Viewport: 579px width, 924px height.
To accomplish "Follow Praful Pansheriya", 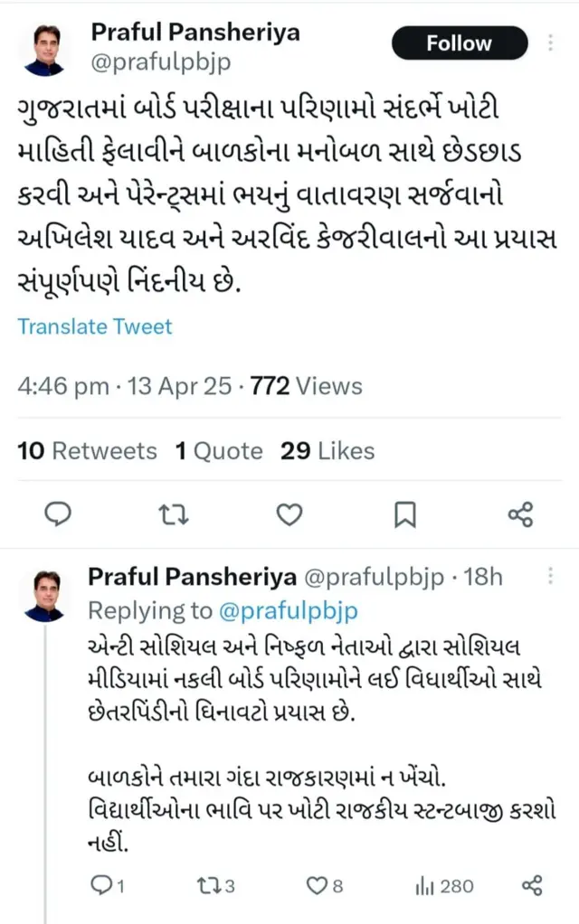I will pos(459,43).
